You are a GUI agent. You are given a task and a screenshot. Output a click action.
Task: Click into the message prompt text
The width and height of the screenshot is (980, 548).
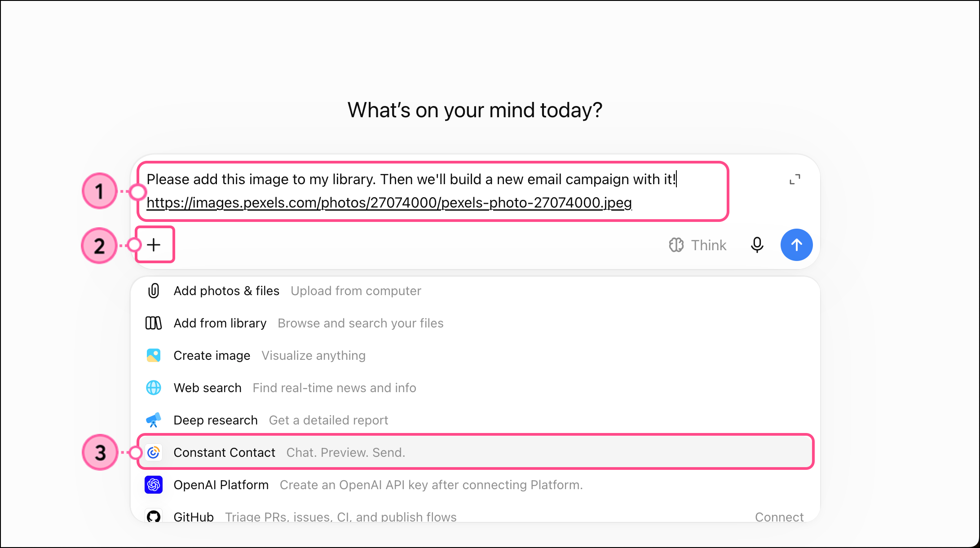coord(411,179)
